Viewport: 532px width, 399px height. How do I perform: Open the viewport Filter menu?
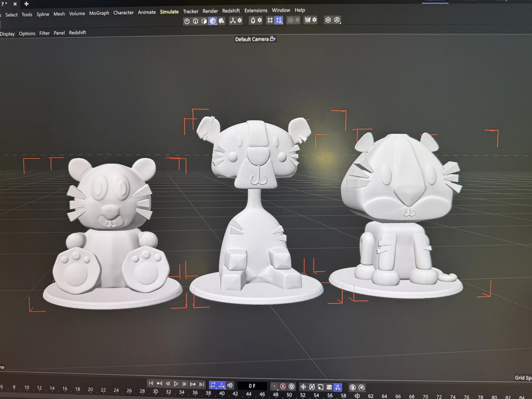44,33
